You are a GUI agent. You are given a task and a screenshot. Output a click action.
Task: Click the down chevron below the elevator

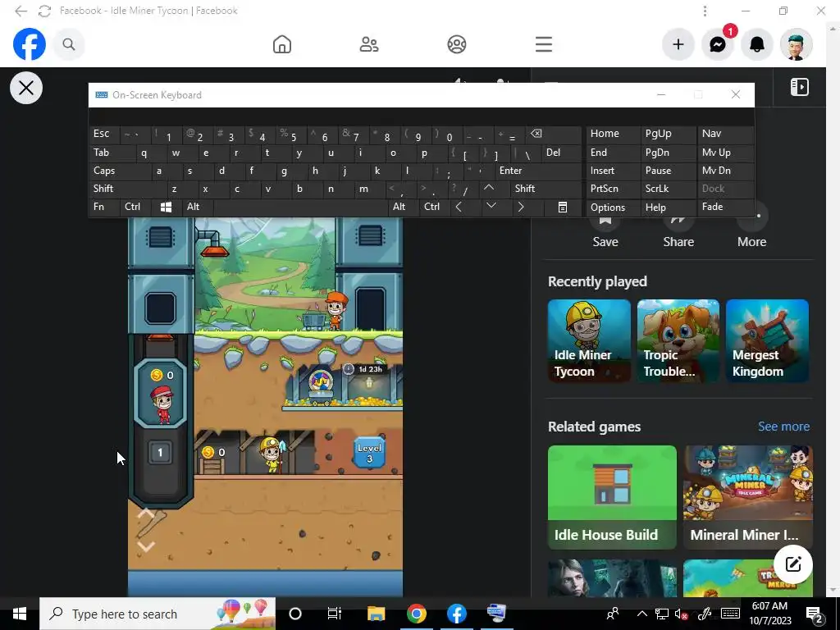(x=146, y=546)
